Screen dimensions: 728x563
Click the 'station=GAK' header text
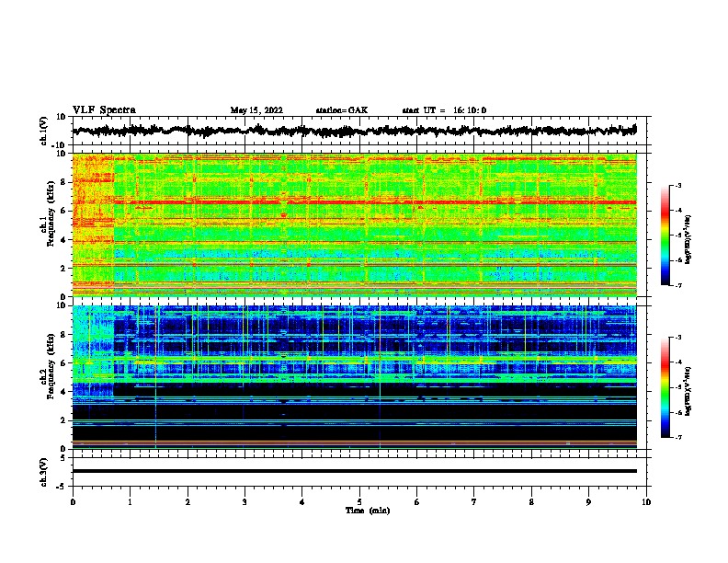pyautogui.click(x=342, y=110)
